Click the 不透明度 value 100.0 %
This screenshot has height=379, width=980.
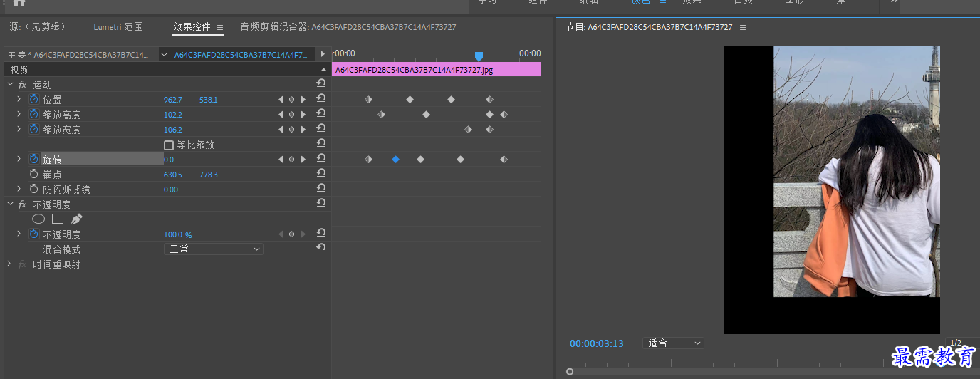[178, 234]
